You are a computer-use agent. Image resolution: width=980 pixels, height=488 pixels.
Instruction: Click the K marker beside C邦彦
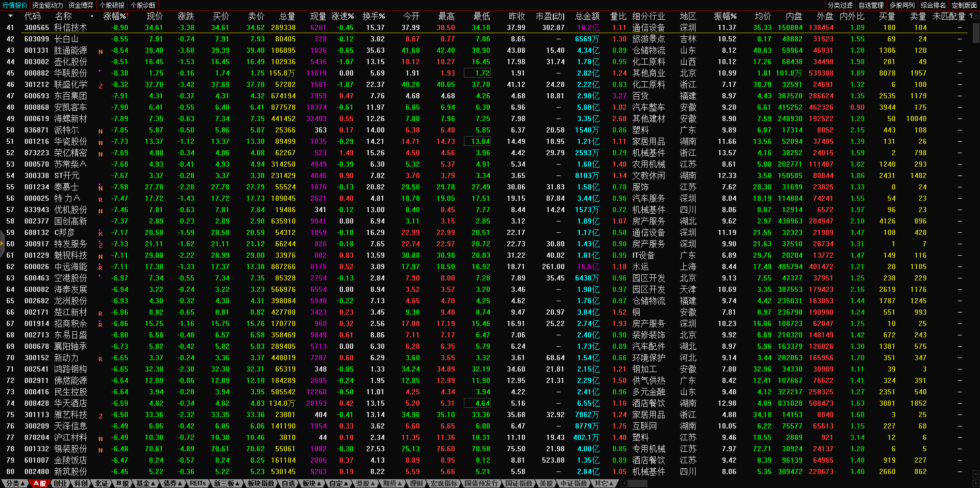click(100, 233)
